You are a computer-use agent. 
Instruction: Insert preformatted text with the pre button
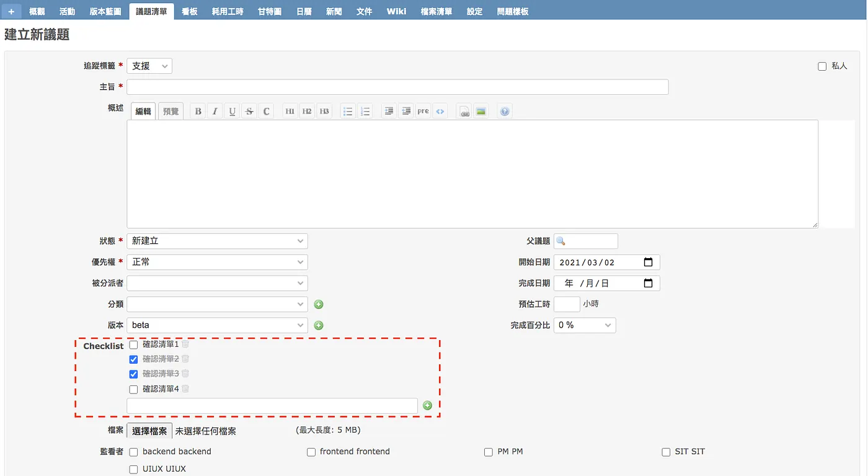tap(423, 112)
